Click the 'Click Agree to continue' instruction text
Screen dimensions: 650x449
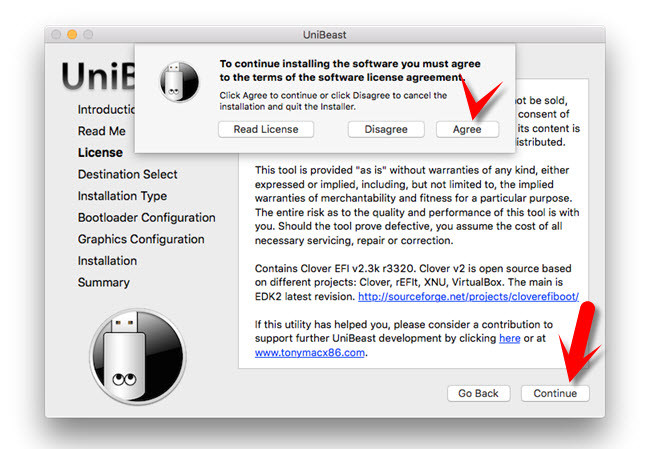333,101
